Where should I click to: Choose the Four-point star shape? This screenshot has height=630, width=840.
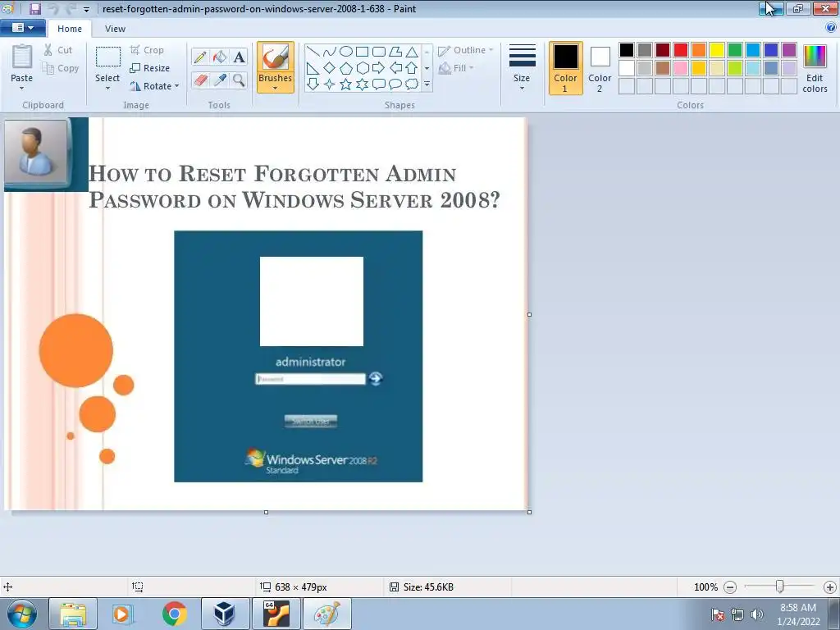coord(330,84)
